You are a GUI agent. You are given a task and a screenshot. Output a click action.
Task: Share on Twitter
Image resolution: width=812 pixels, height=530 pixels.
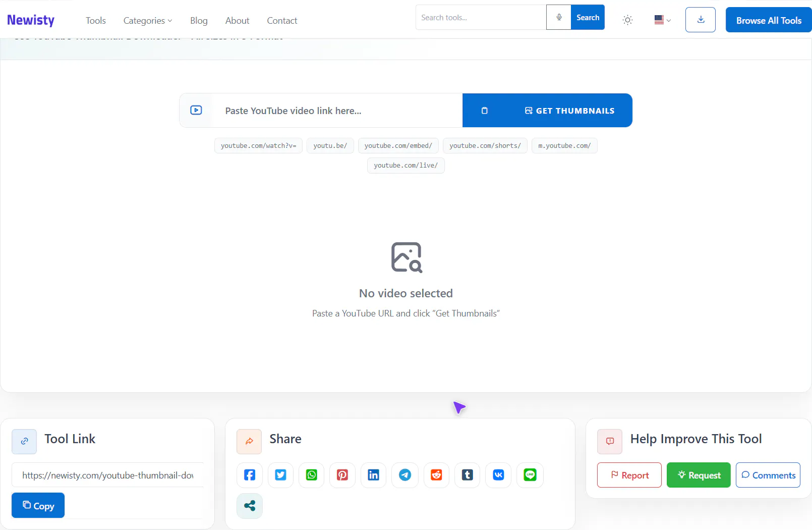pyautogui.click(x=281, y=475)
